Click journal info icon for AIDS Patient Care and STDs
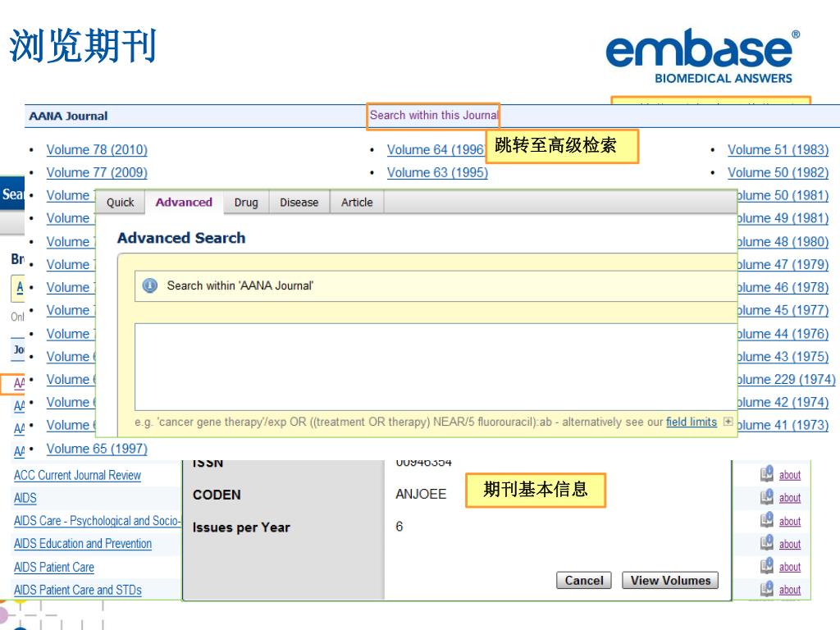The width and height of the screenshot is (840, 630). [x=767, y=588]
